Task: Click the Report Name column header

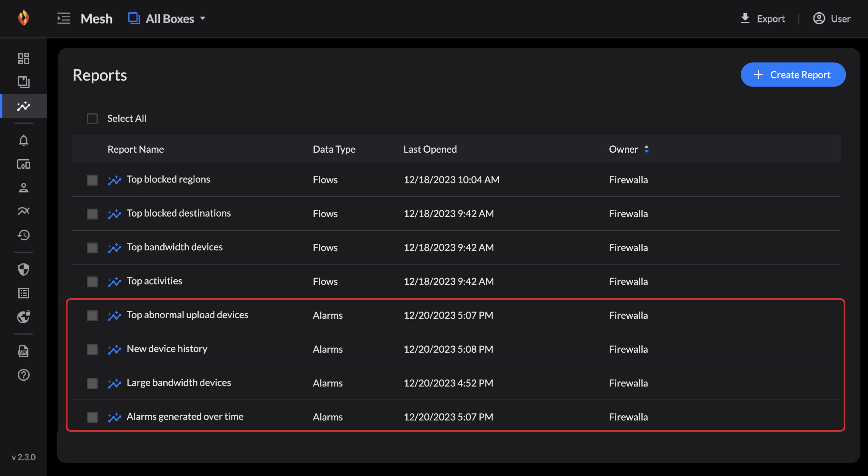Action: pos(135,149)
